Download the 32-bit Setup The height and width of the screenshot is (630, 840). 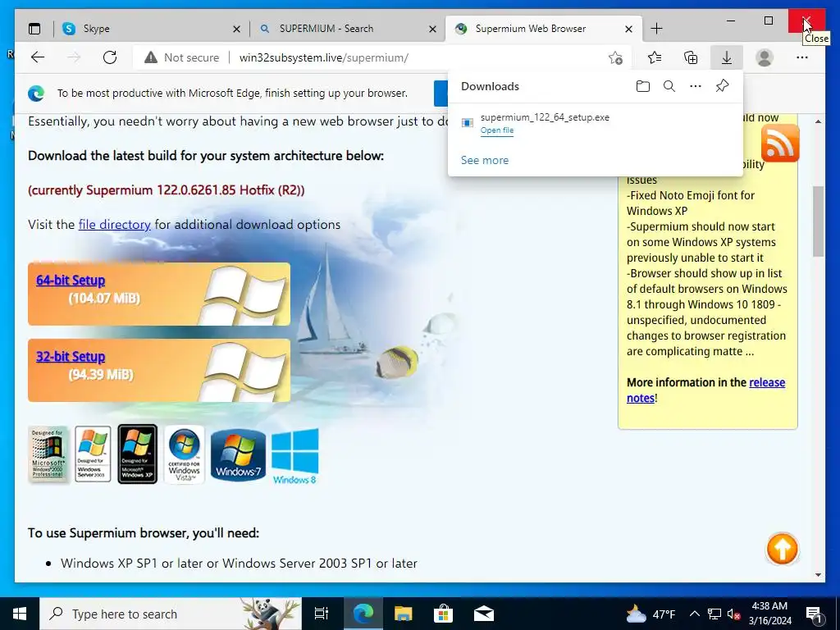(71, 357)
